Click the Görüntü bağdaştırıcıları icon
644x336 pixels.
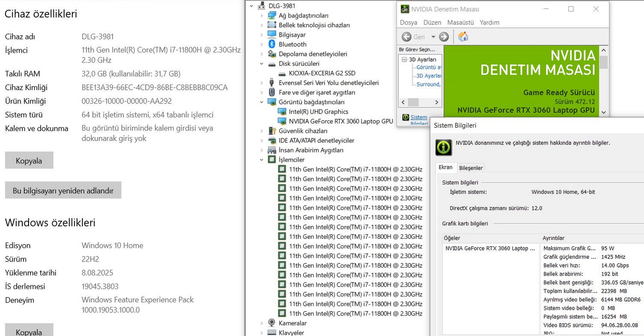point(272,102)
